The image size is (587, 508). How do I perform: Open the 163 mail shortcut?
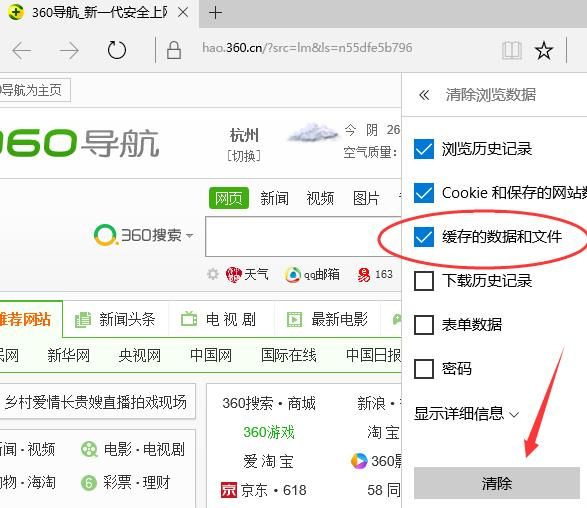coord(374,275)
